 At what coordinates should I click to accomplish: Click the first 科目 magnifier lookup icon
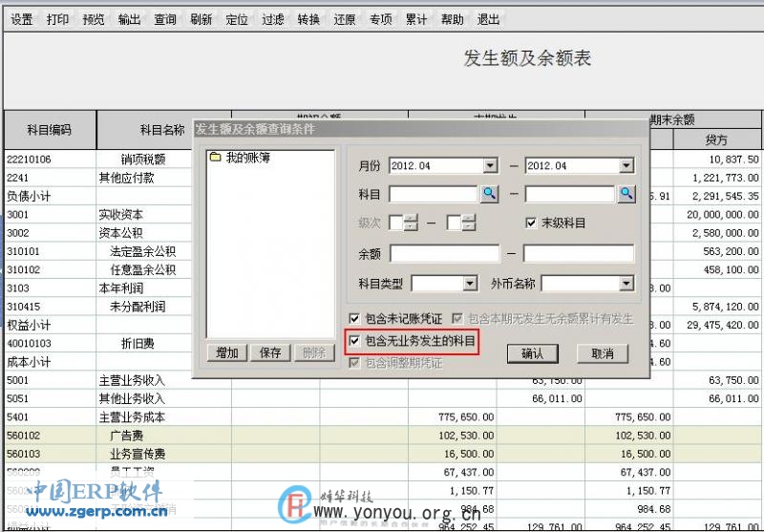489,195
